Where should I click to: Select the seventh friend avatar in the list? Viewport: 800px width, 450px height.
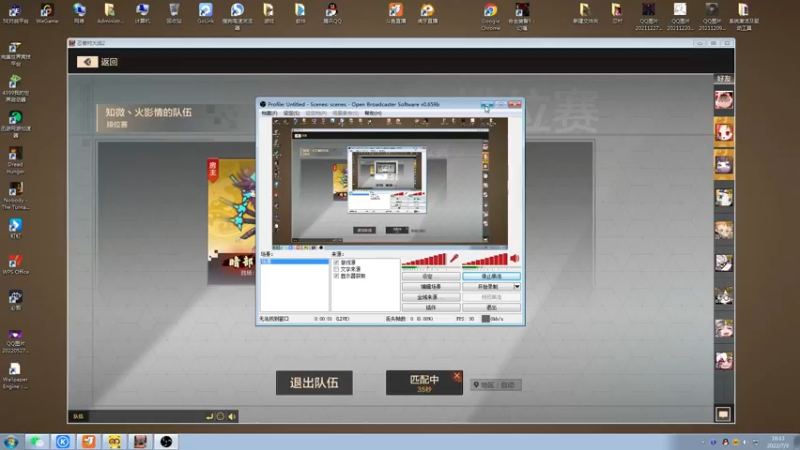click(723, 296)
